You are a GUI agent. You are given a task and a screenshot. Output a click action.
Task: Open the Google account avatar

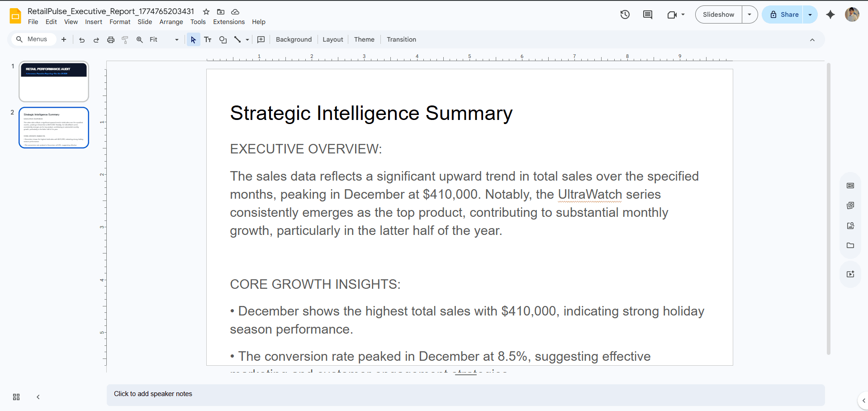click(x=852, y=14)
